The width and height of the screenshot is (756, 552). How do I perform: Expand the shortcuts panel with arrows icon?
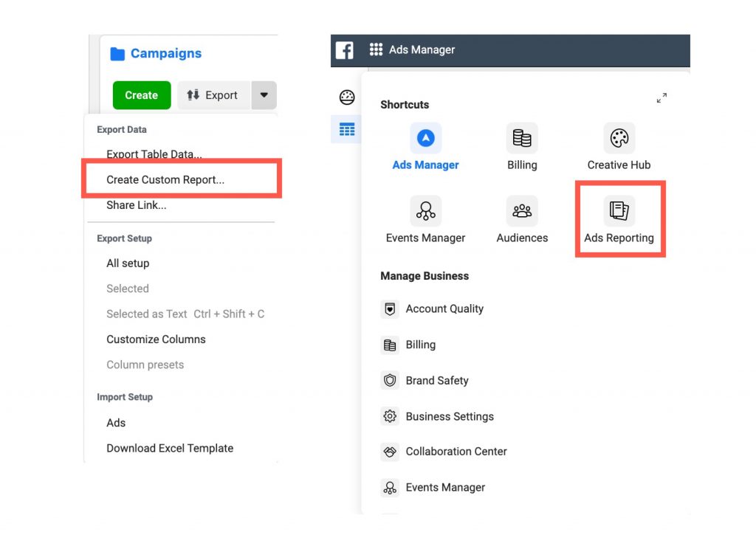(x=661, y=98)
